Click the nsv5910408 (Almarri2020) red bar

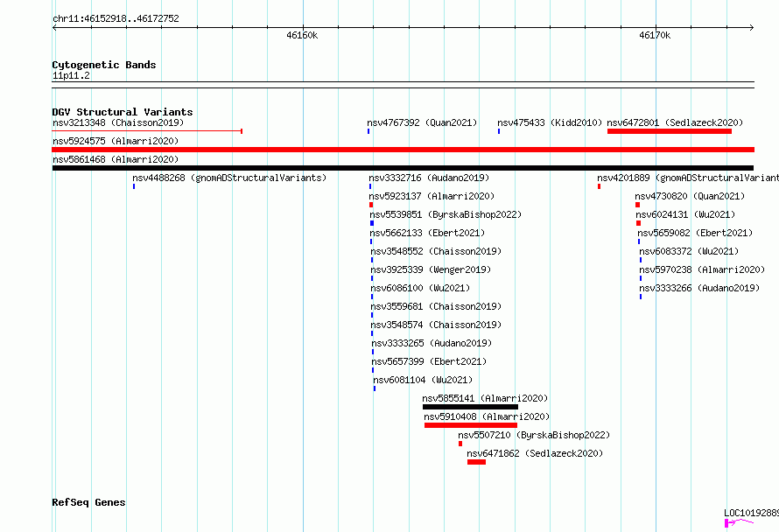(471, 425)
